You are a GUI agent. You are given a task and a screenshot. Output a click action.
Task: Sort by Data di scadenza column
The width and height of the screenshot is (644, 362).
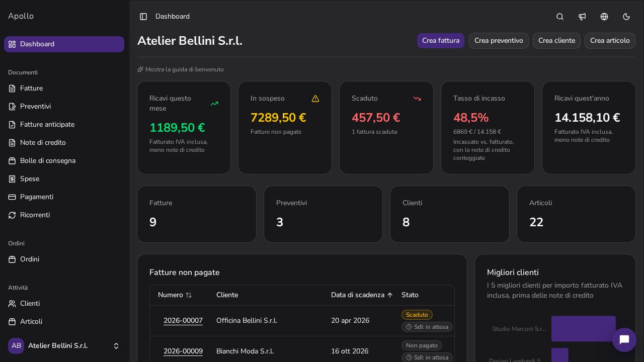coord(362,295)
